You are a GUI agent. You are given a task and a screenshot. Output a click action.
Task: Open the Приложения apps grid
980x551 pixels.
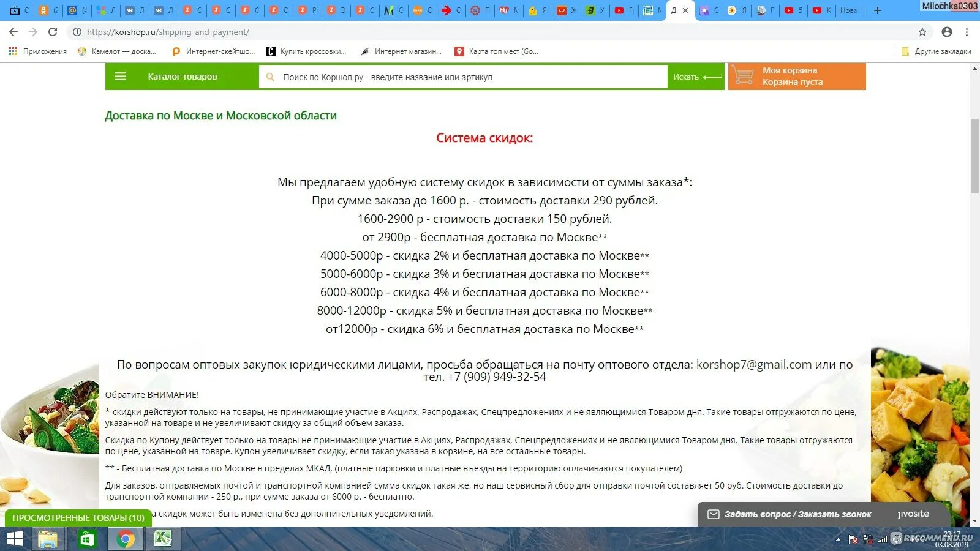click(37, 51)
